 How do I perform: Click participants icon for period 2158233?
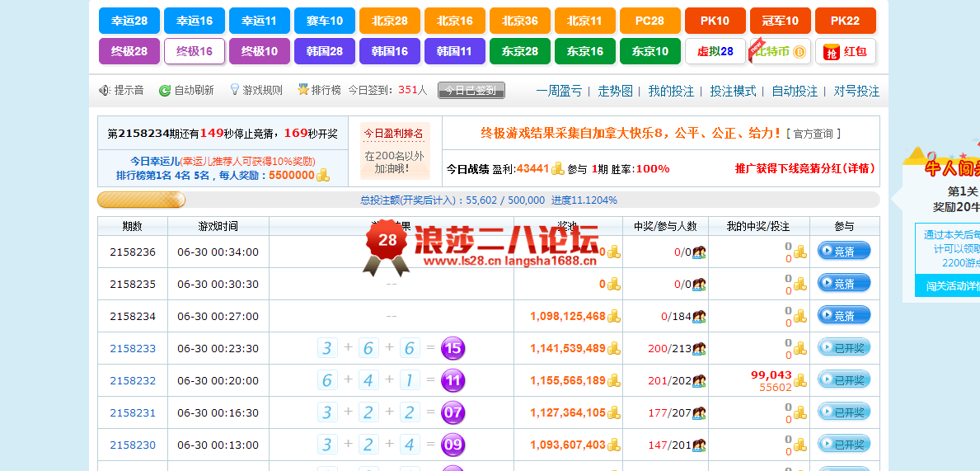click(699, 349)
